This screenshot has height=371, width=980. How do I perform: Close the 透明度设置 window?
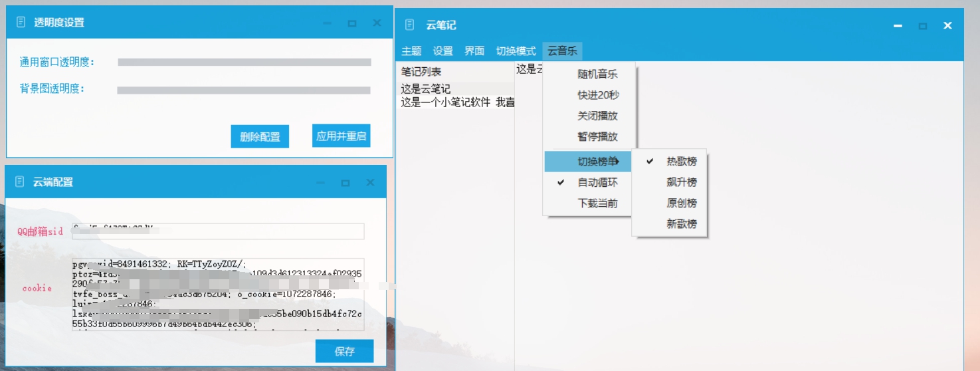[377, 23]
